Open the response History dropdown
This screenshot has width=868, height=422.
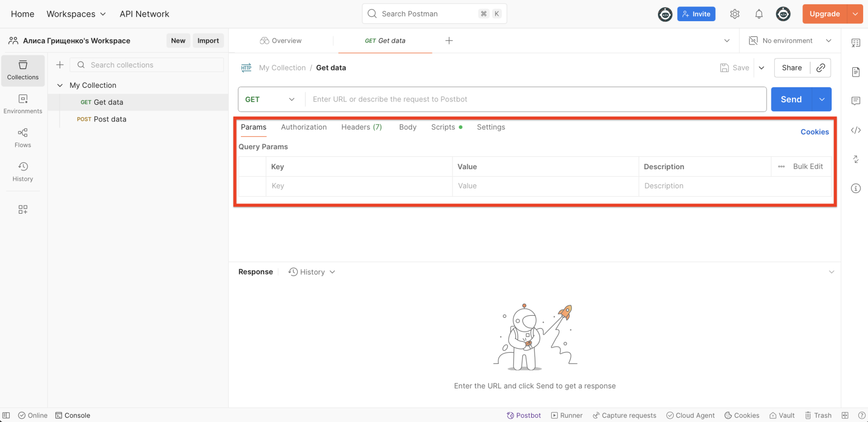[312, 272]
